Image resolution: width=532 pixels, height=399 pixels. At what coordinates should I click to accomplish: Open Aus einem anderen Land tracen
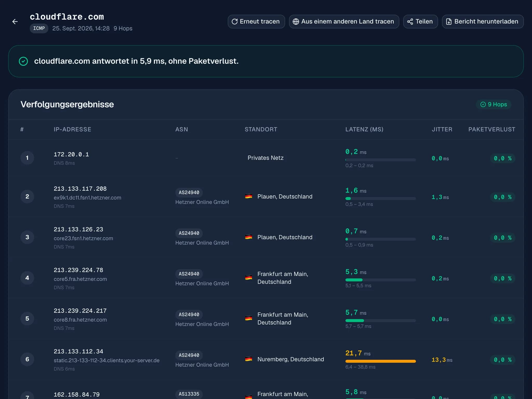coord(344,22)
